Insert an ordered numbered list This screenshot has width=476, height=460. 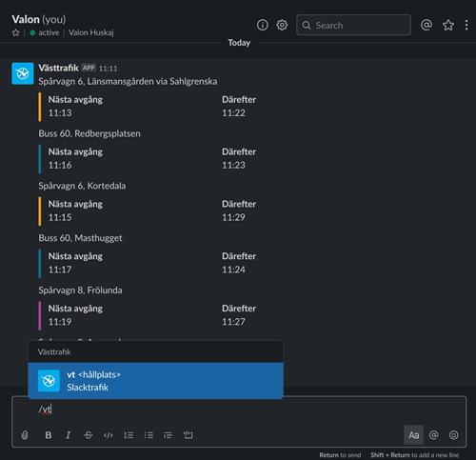tap(129, 435)
